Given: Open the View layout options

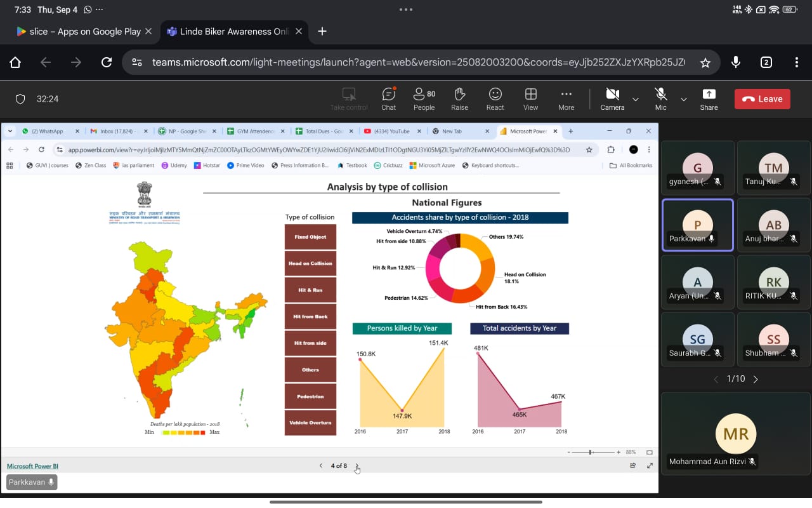Looking at the screenshot, I should point(530,98).
